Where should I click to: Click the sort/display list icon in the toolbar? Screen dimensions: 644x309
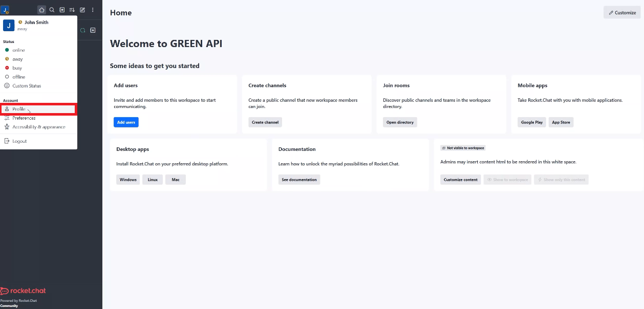coord(72,9)
